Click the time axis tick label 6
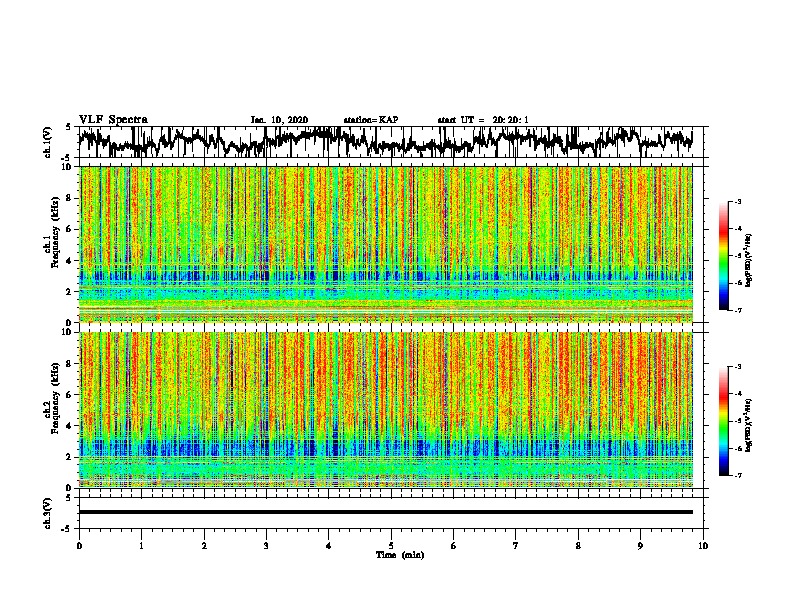792x612 pixels. pos(454,546)
